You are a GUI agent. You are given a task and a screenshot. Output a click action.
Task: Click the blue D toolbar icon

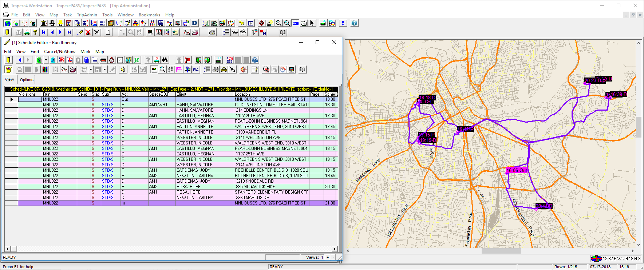point(195,23)
